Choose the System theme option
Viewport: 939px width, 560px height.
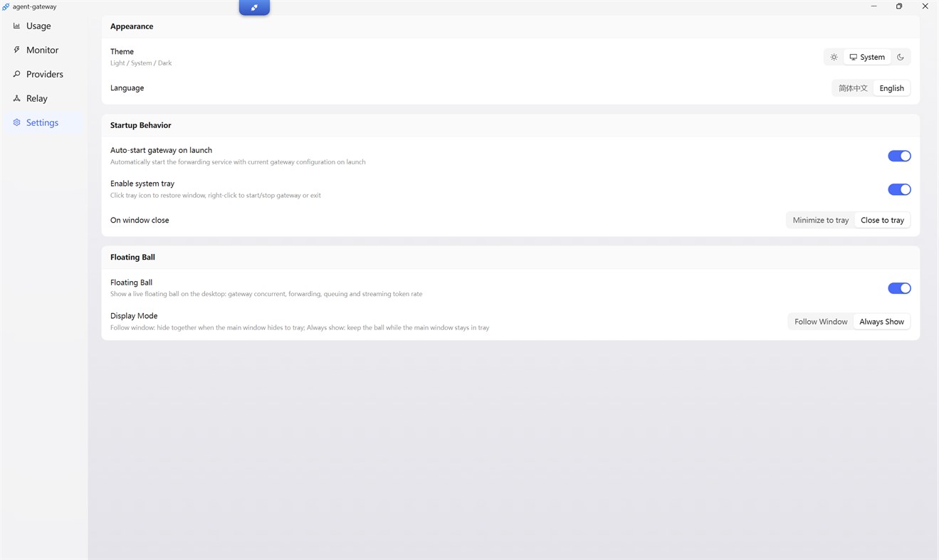[x=867, y=57]
